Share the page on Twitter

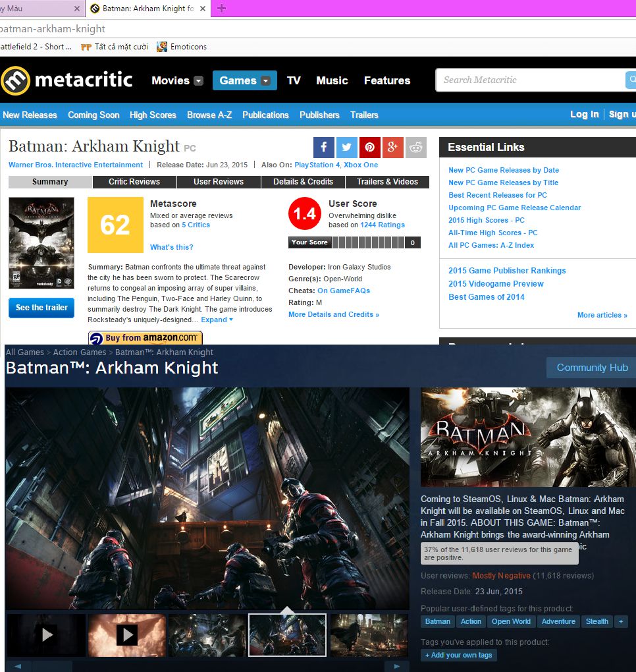pyautogui.click(x=347, y=148)
